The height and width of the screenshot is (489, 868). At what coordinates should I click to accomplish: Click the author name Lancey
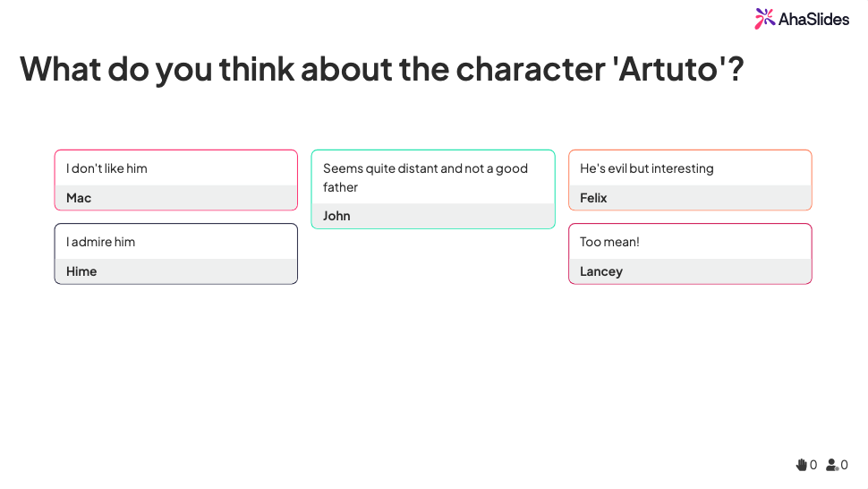[x=600, y=271]
